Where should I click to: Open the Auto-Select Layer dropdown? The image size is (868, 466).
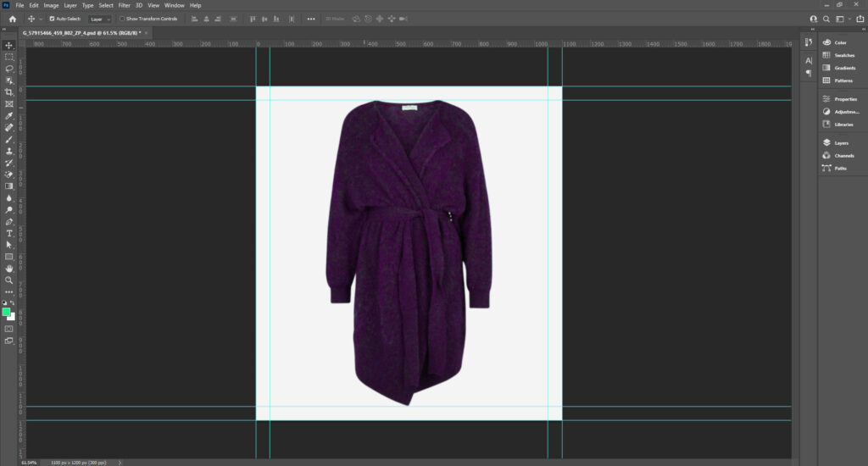100,19
